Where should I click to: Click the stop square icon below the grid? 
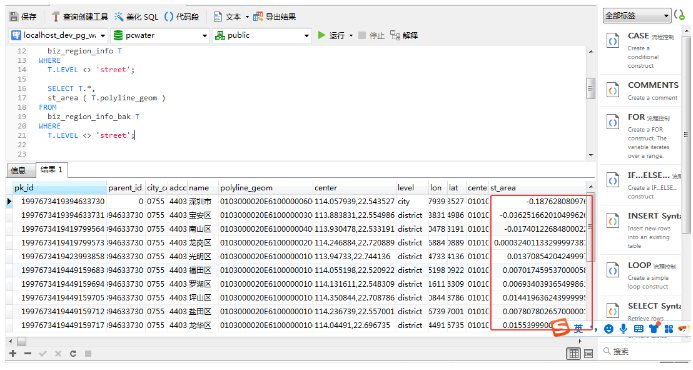tap(88, 354)
